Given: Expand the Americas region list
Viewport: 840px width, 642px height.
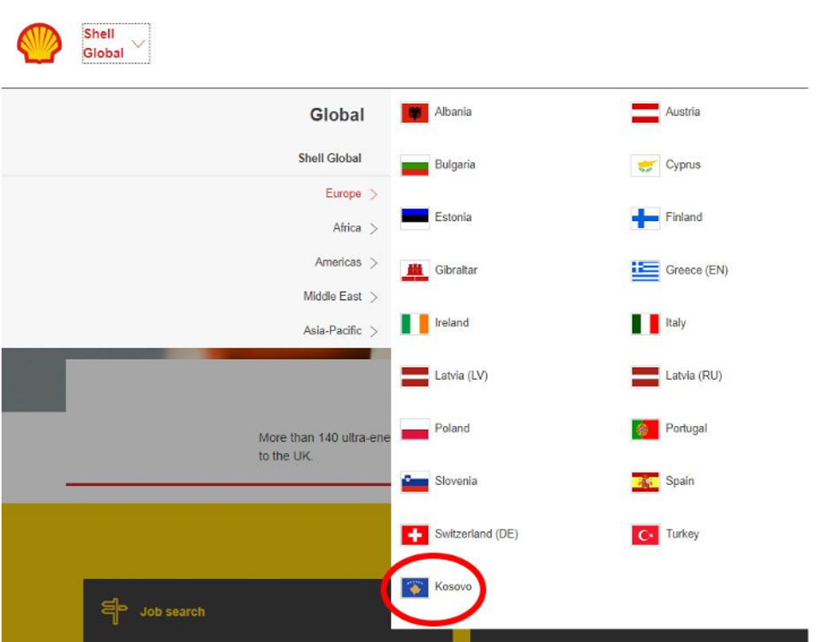Looking at the screenshot, I should pyautogui.click(x=345, y=262).
